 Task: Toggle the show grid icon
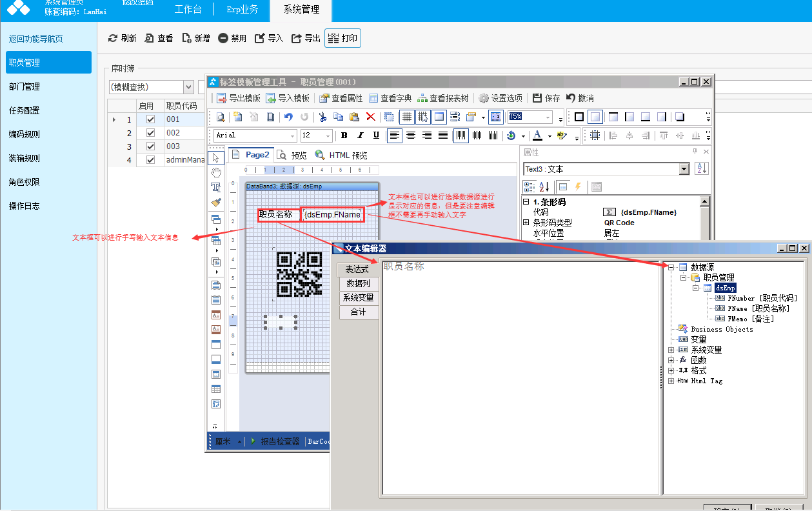(x=407, y=117)
